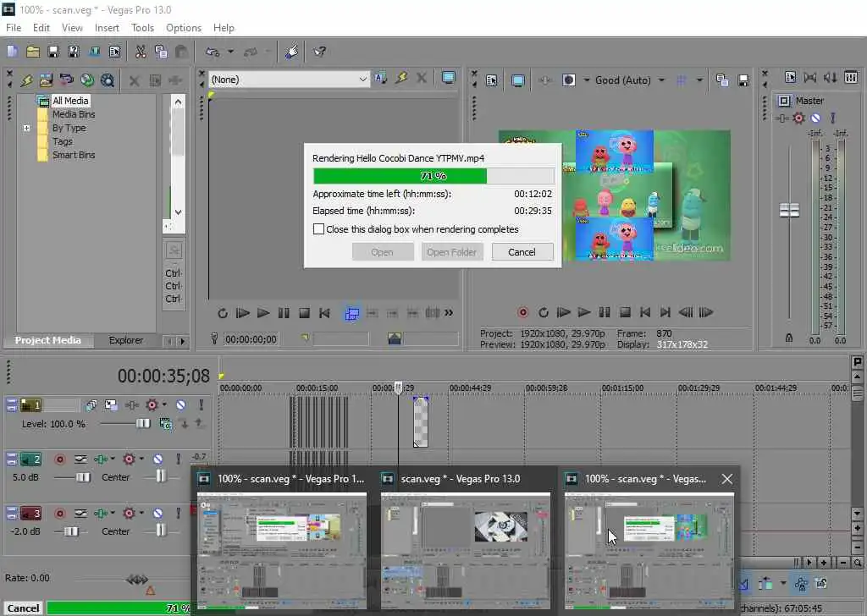Screen dimensions: 867x616
Task: Open the Tools menu
Action: [142, 28]
